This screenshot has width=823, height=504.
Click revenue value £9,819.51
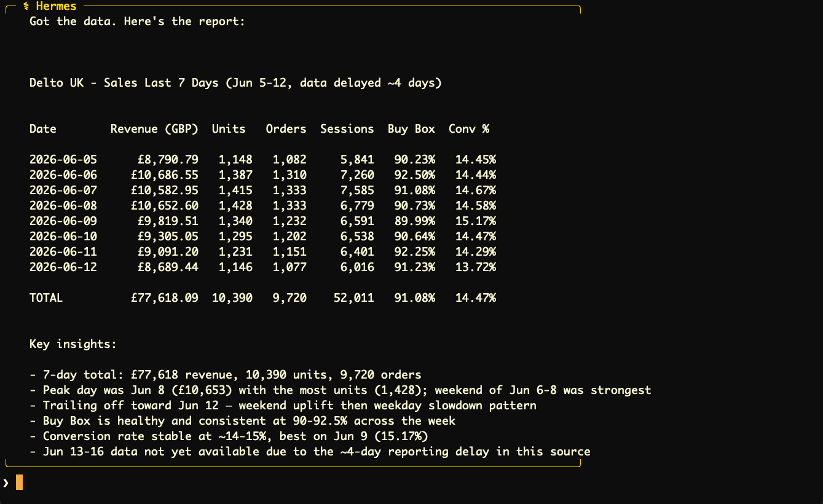(168, 221)
